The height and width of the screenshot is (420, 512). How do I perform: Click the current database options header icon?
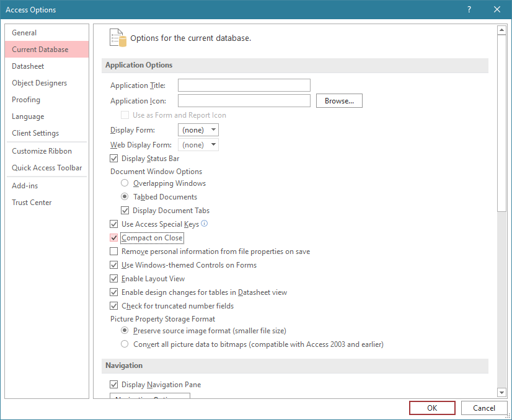[x=118, y=38]
